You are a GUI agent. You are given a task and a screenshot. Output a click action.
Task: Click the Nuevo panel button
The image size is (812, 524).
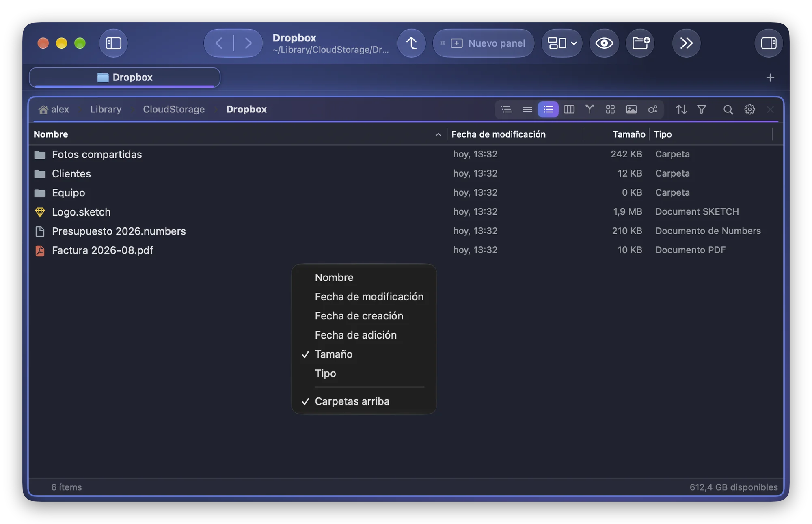[484, 43]
